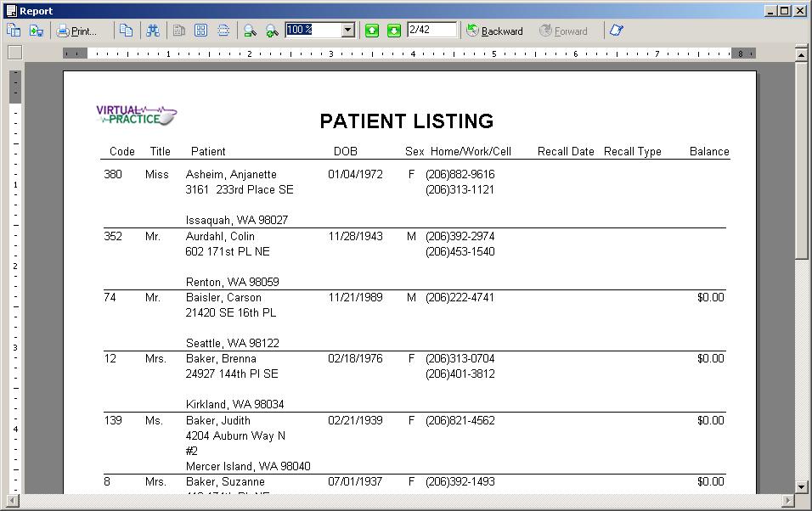This screenshot has width=812, height=511.
Task: Go to next page with green down arrow
Action: (x=394, y=31)
